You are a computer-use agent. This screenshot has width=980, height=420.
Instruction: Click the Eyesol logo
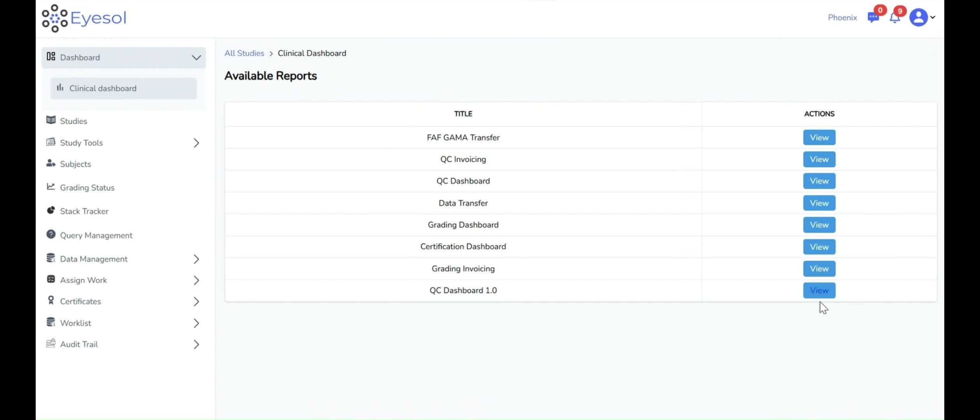pyautogui.click(x=84, y=18)
